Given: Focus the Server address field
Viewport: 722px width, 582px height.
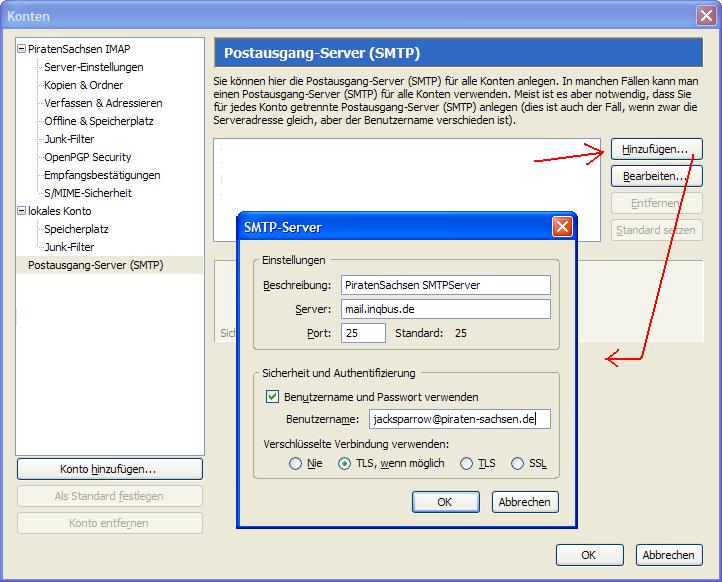Looking at the screenshot, I should point(445,309).
